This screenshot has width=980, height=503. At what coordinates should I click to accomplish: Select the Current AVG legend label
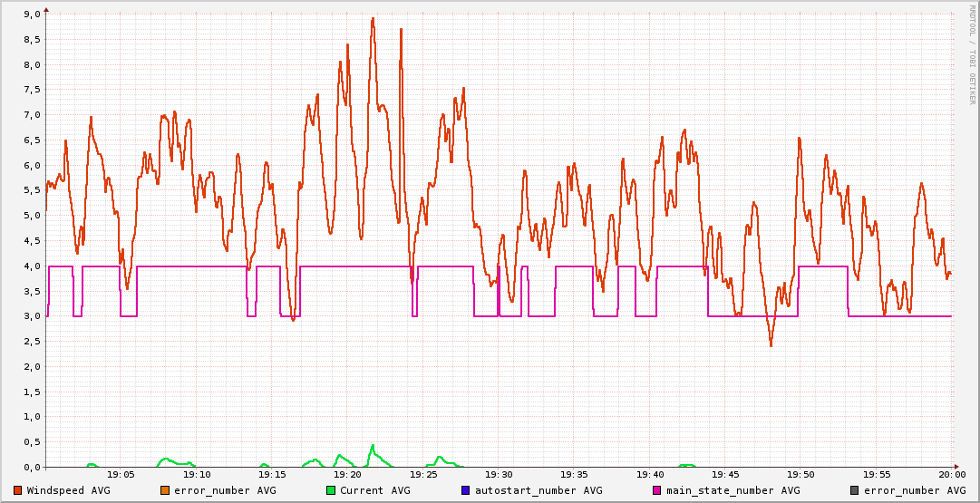point(374,490)
